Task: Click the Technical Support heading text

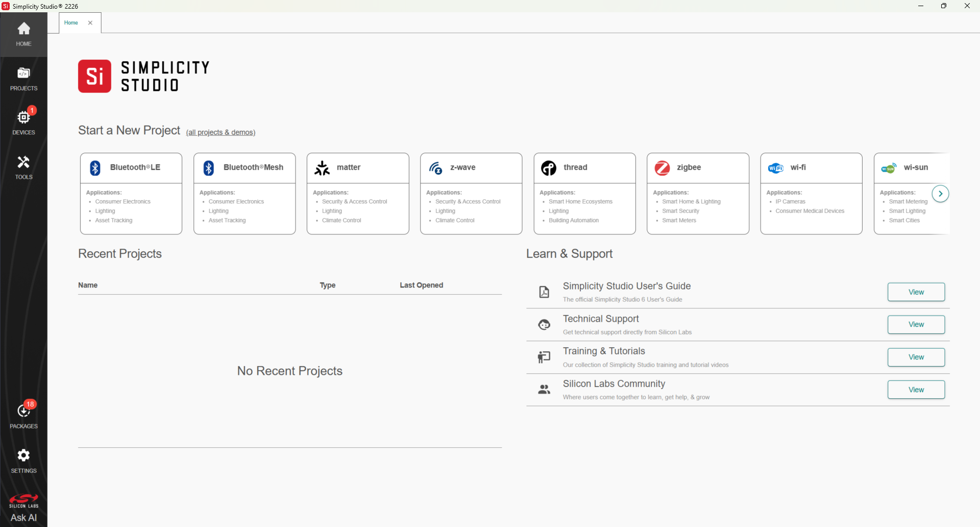Action: click(x=601, y=319)
